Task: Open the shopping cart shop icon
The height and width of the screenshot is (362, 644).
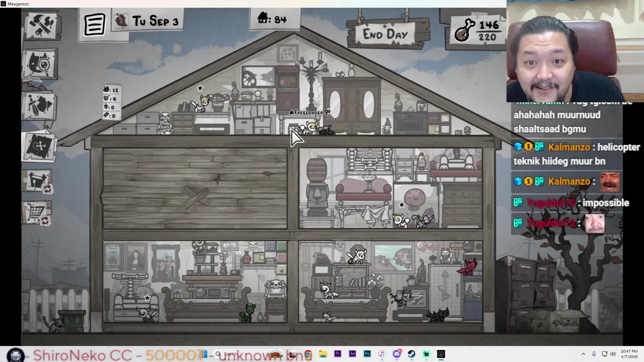Action: (x=38, y=213)
